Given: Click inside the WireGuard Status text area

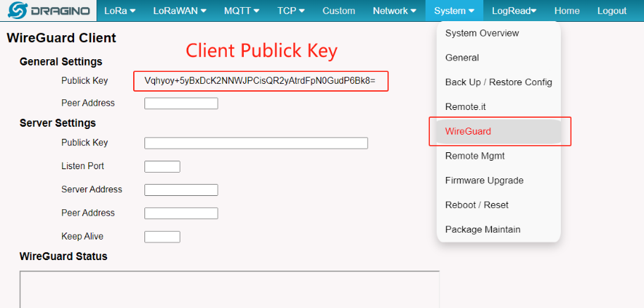Looking at the screenshot, I should pyautogui.click(x=230, y=289).
